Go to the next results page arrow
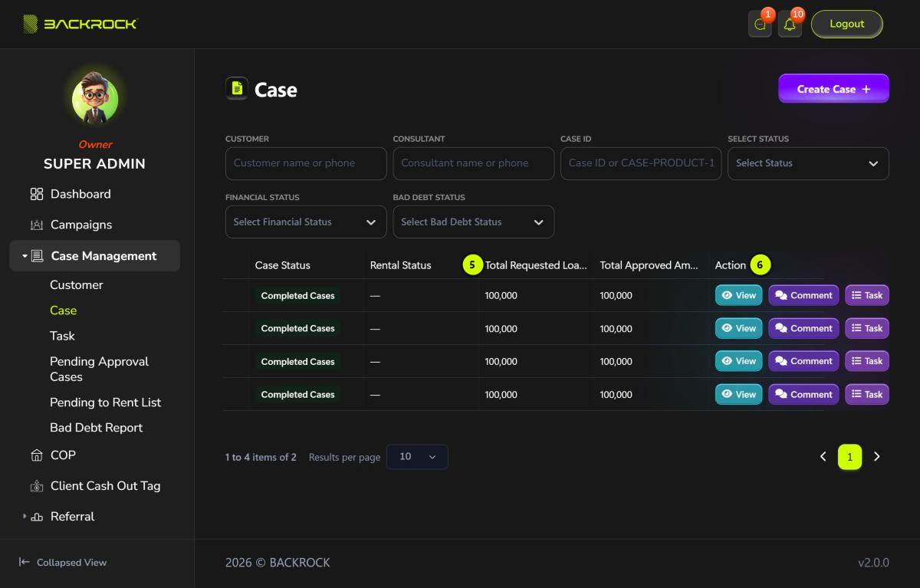The width and height of the screenshot is (920, 588). (x=877, y=457)
